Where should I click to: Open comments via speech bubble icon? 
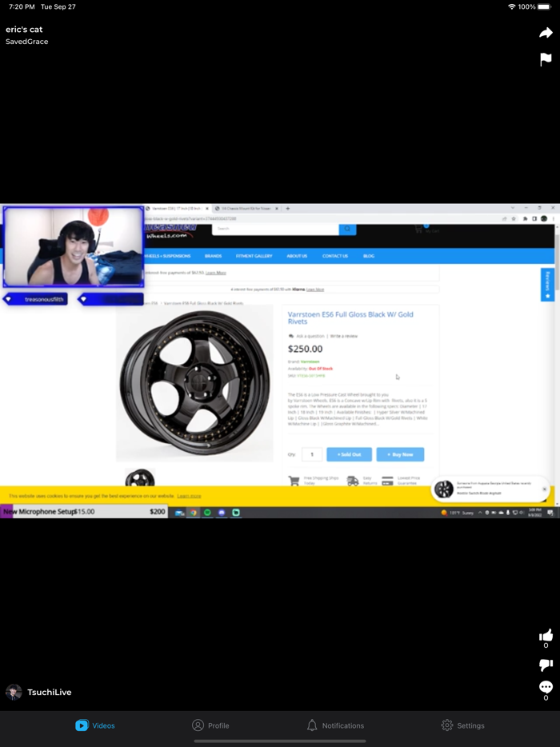pos(546,687)
